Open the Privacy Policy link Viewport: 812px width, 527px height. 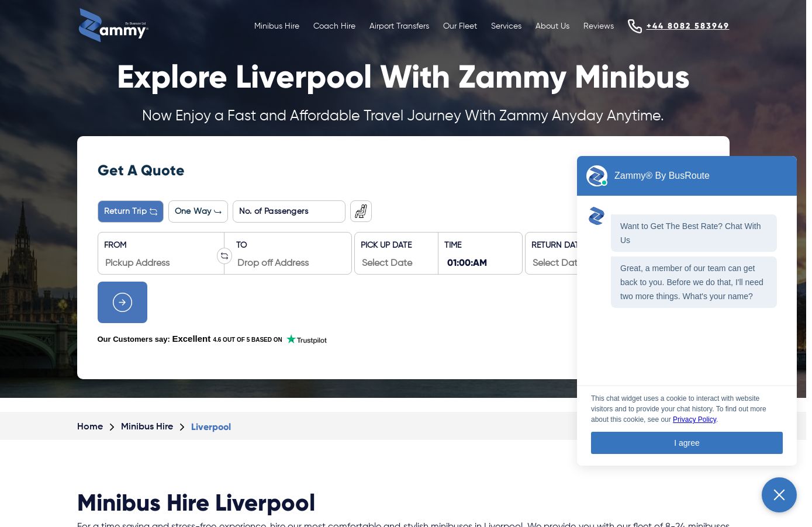[694, 419]
